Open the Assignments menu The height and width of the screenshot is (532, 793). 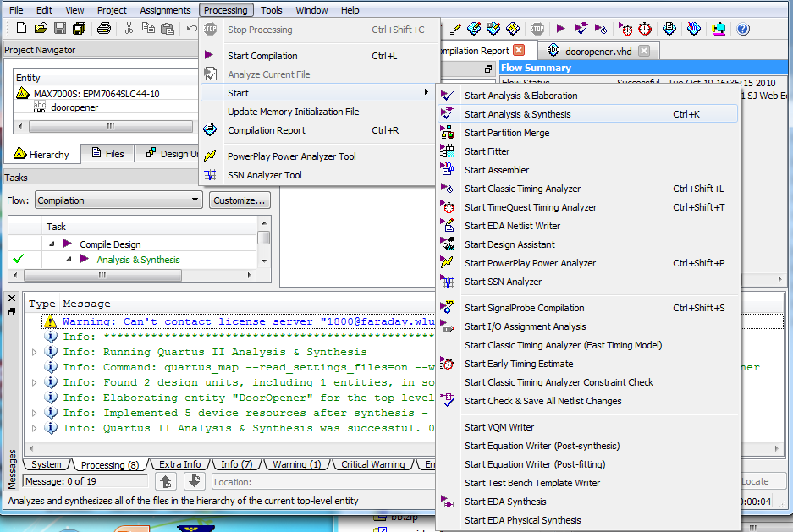click(165, 9)
